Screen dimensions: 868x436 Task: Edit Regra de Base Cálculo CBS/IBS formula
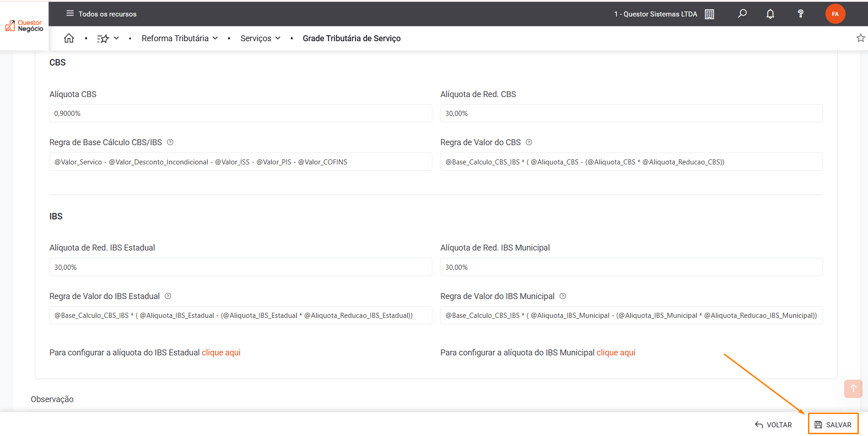click(x=240, y=162)
